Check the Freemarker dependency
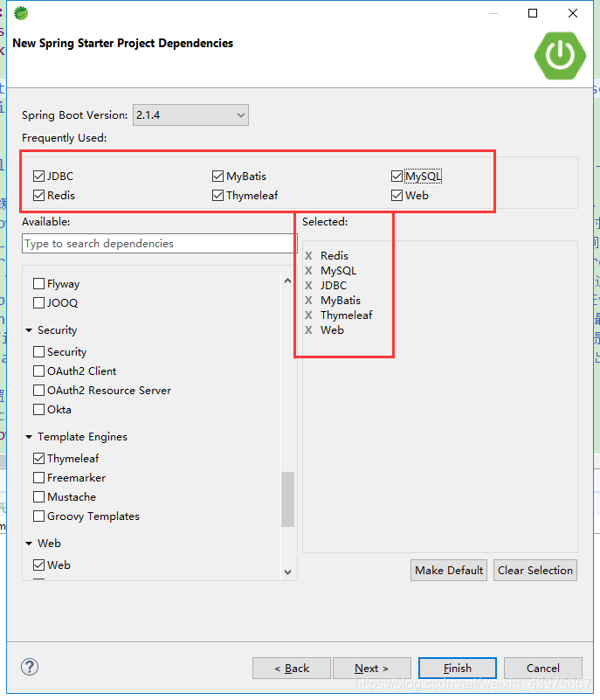The height and width of the screenshot is (700, 600). click(x=38, y=478)
